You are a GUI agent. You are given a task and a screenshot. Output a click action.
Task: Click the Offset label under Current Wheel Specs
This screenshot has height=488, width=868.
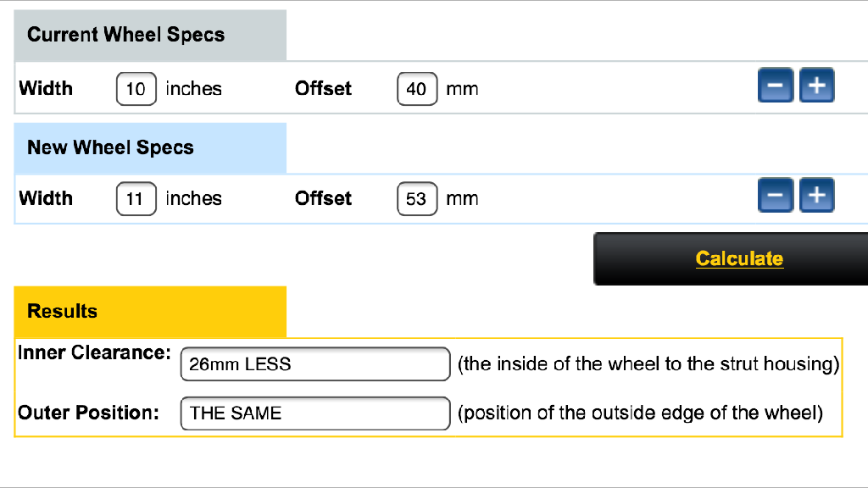tap(323, 88)
